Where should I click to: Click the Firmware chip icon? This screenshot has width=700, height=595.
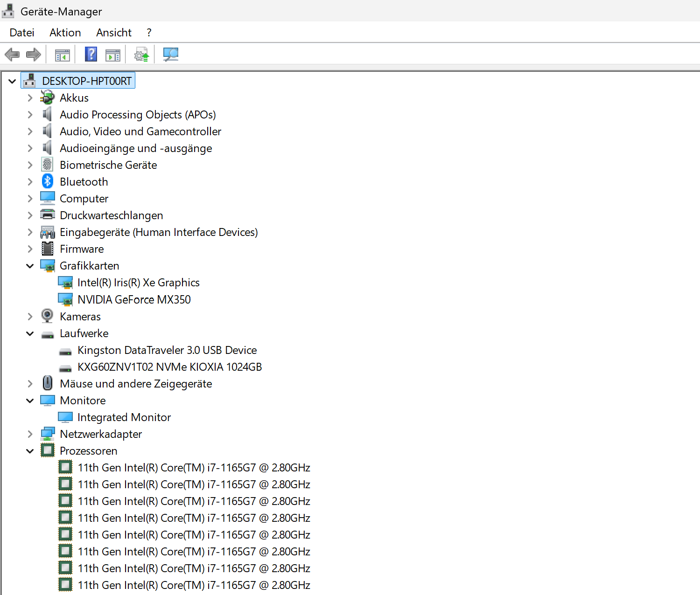48,249
